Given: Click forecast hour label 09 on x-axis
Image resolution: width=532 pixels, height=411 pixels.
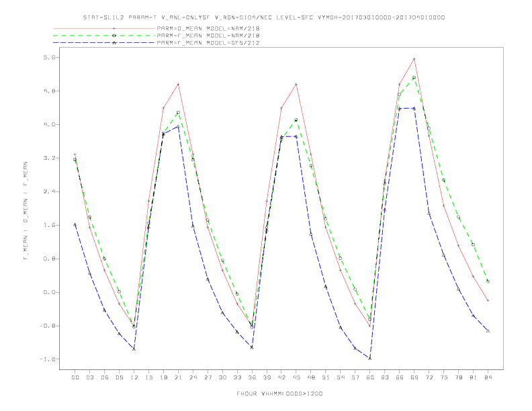Looking at the screenshot, I should 119,378.
